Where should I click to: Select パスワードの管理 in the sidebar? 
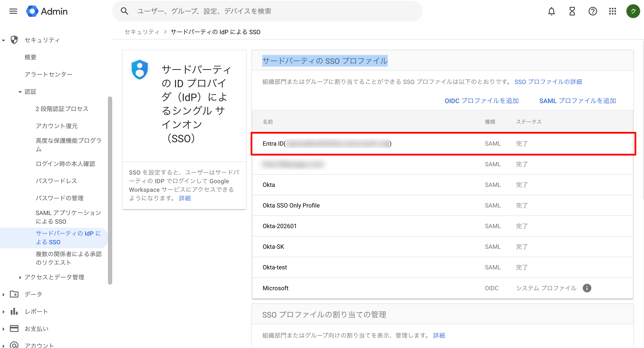pos(60,198)
